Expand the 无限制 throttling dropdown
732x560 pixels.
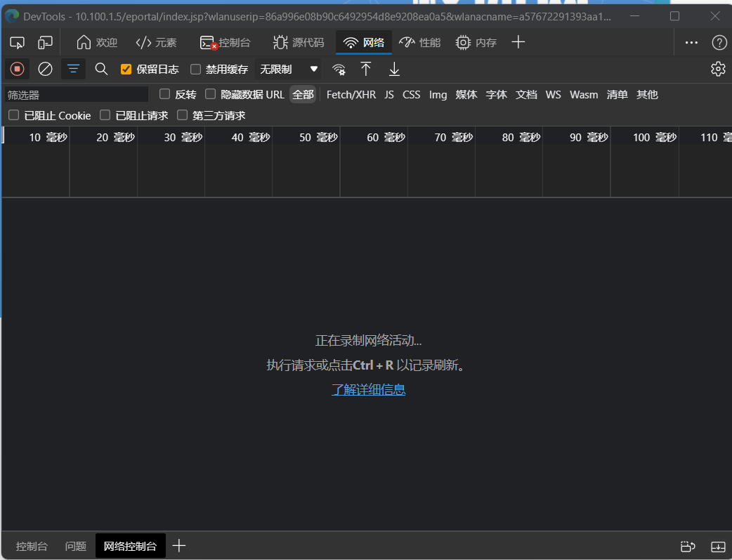click(289, 69)
